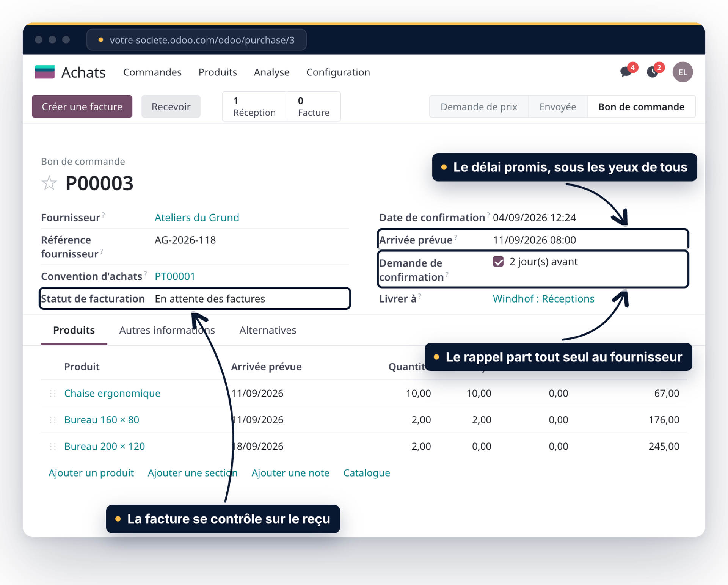Switch to the Autres informations tab
Screen dimensions: 728x585
pos(167,330)
